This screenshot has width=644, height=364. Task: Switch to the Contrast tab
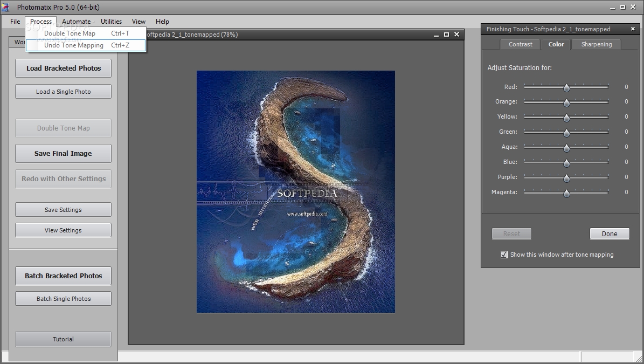(520, 44)
